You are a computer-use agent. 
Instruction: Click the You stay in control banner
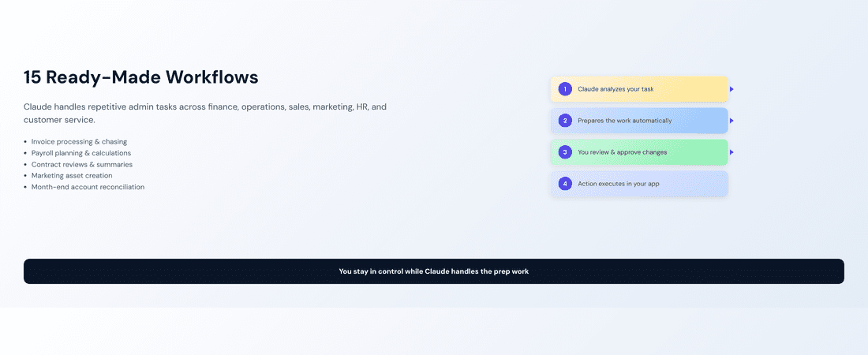pos(434,271)
